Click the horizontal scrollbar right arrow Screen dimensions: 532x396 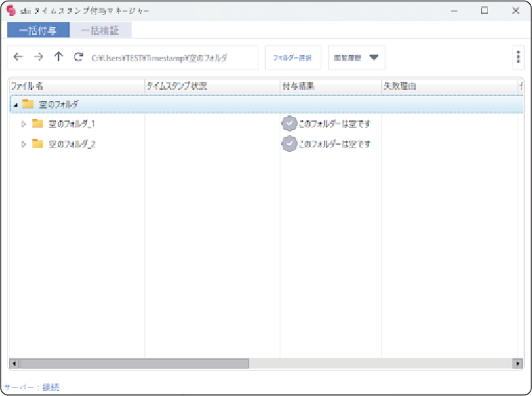[x=517, y=363]
